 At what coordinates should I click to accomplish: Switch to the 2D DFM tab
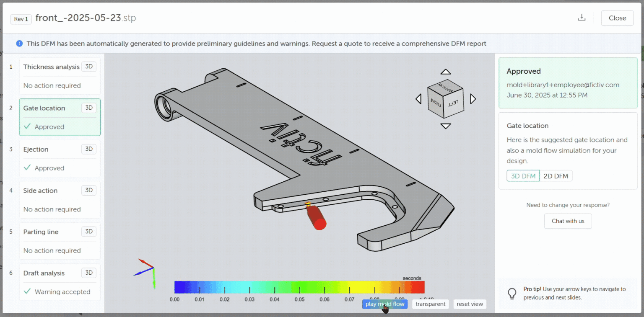point(556,175)
